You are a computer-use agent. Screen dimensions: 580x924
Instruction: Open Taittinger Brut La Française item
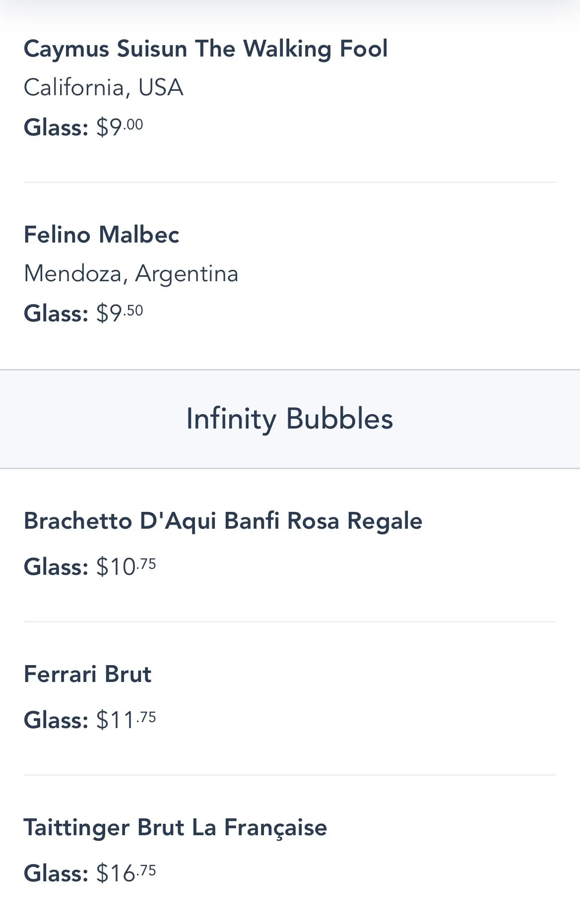tap(175, 827)
